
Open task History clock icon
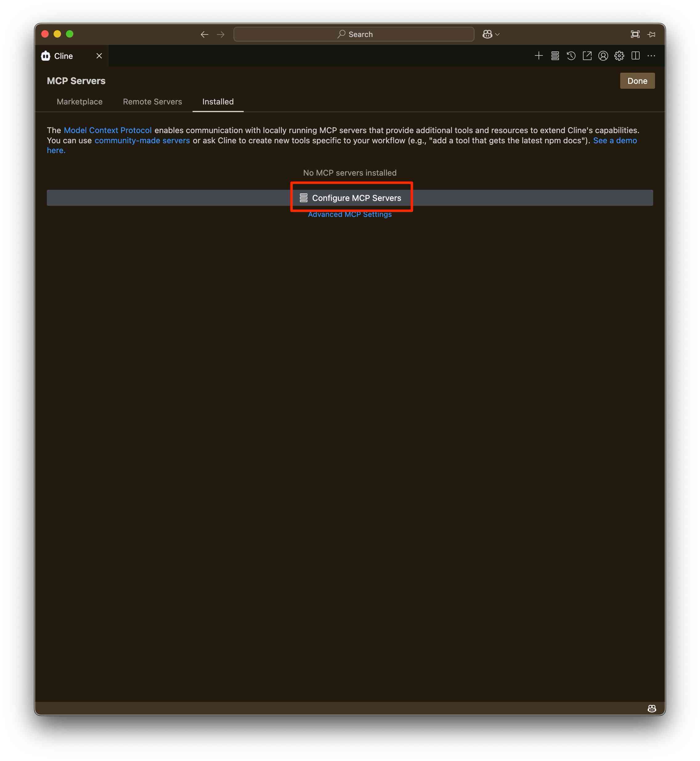[x=571, y=56]
